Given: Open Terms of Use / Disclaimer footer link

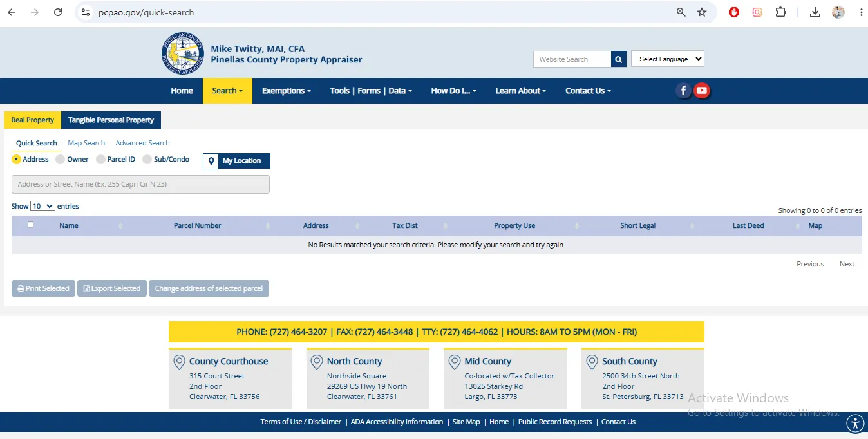Looking at the screenshot, I should (301, 422).
